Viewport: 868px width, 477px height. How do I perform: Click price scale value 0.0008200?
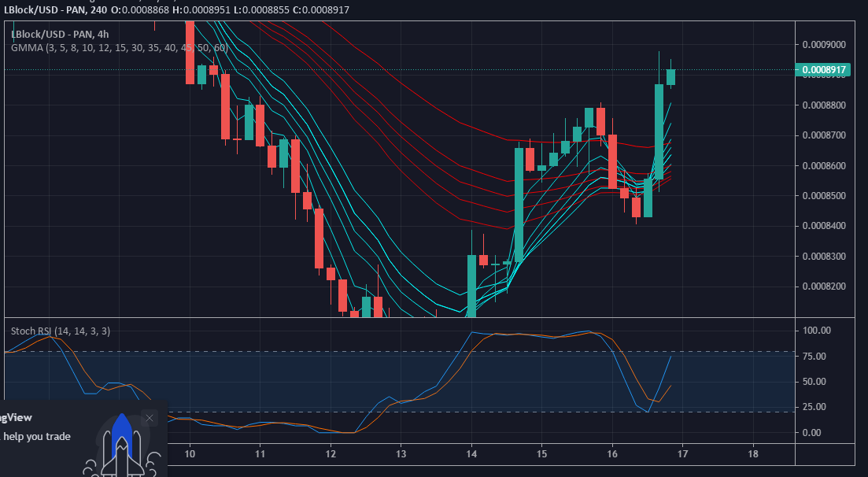click(824, 287)
